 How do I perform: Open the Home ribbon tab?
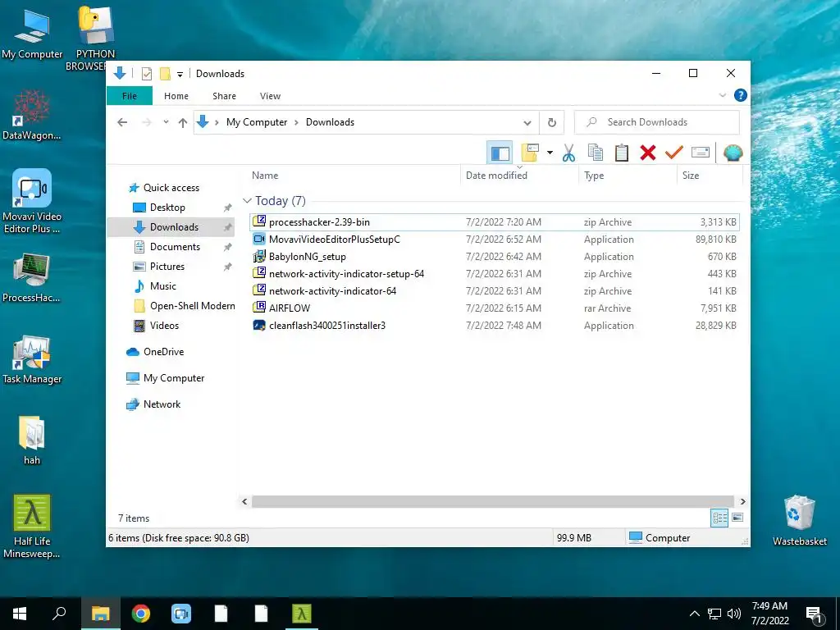tap(176, 96)
